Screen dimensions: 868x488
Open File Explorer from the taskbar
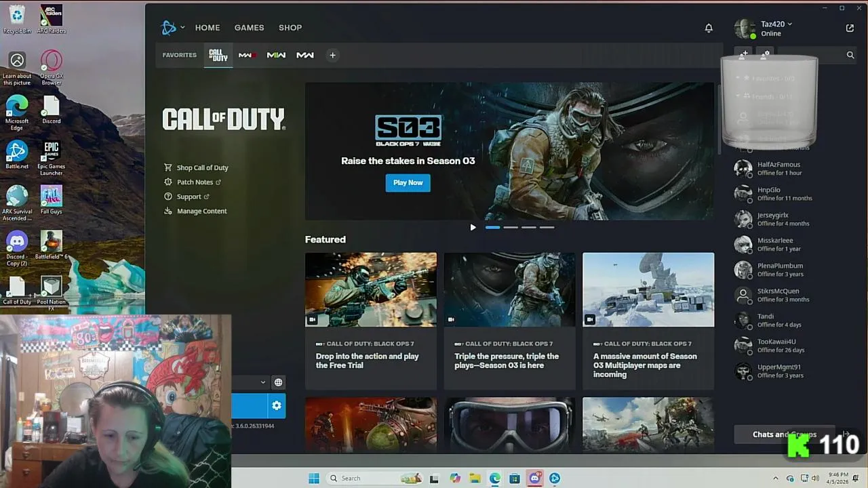point(475,479)
